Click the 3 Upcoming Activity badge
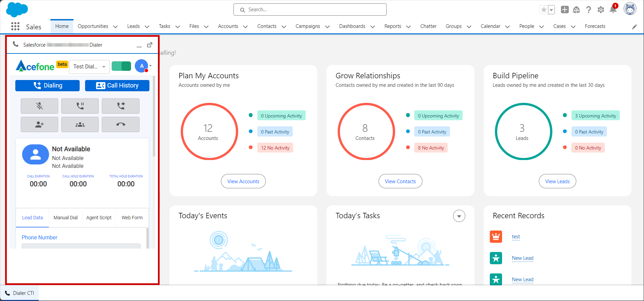This screenshot has height=301, width=644. point(595,116)
